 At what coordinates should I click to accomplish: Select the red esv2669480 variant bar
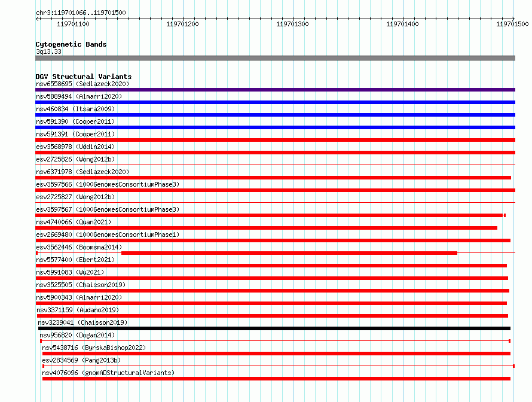[x=273, y=240]
